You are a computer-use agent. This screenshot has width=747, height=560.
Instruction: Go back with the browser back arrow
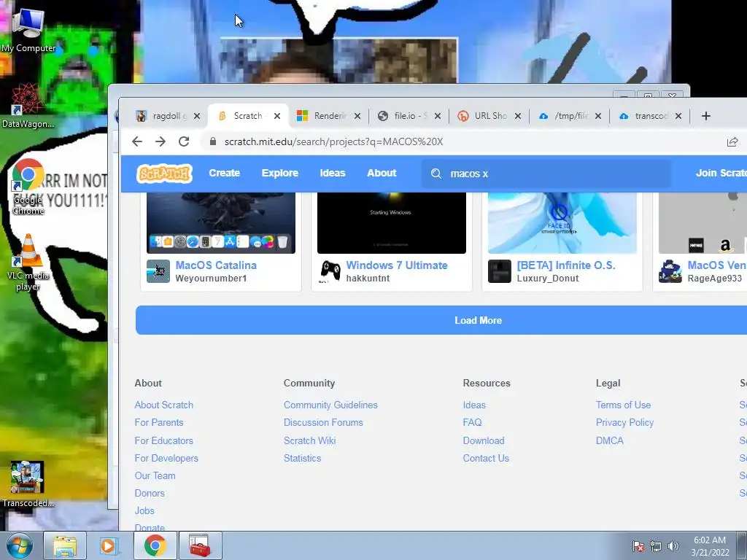click(137, 141)
